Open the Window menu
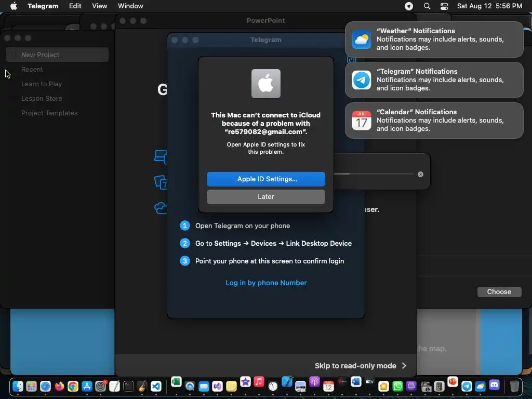The height and width of the screenshot is (399, 532). click(x=130, y=6)
